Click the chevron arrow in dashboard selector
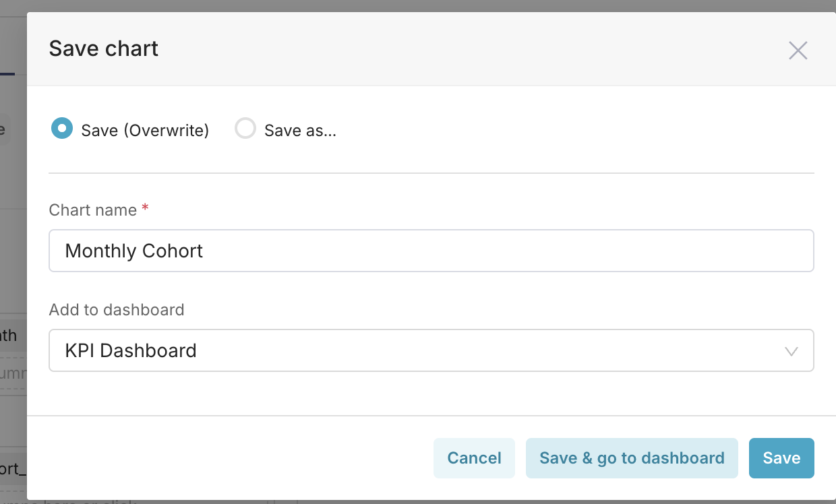836x504 pixels. click(792, 351)
